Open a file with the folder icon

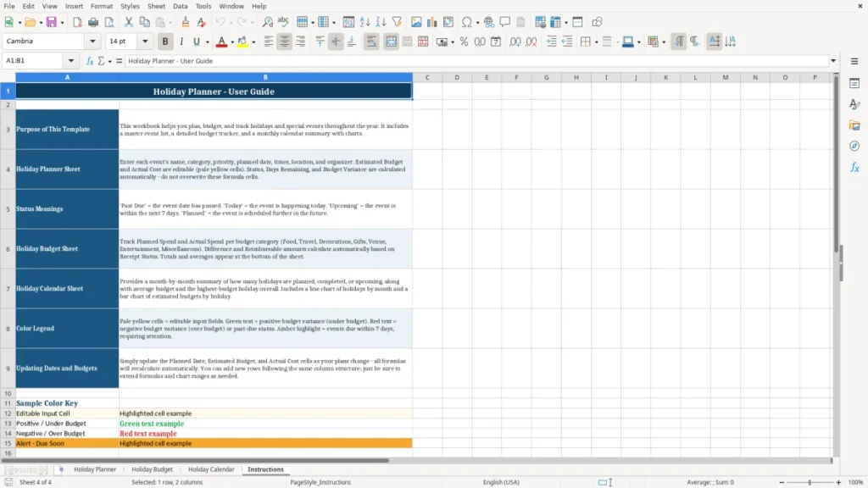click(x=30, y=22)
